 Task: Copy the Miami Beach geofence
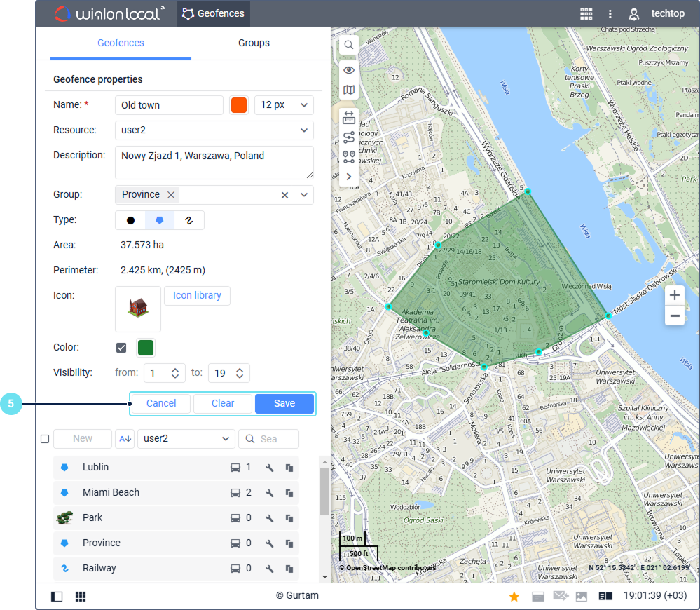[x=289, y=493]
